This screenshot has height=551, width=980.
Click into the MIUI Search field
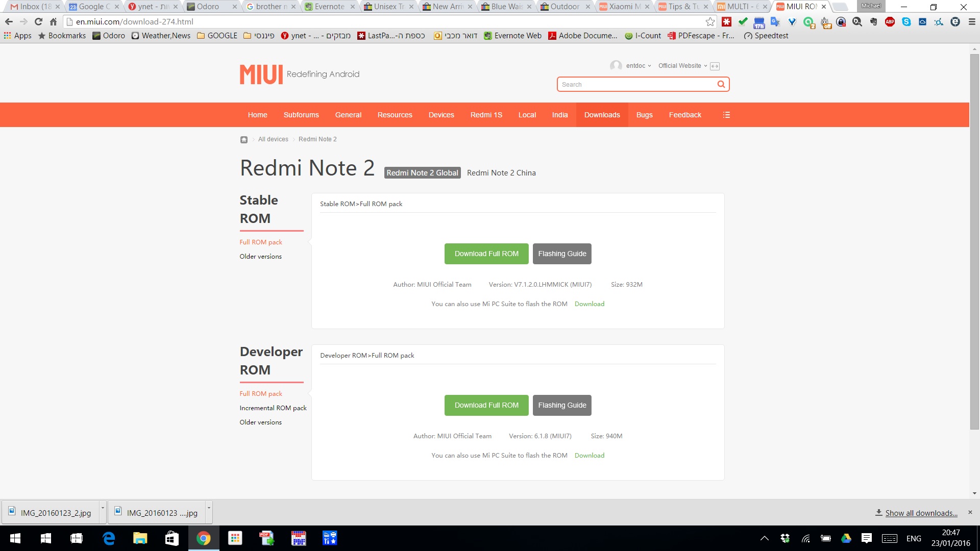point(637,84)
